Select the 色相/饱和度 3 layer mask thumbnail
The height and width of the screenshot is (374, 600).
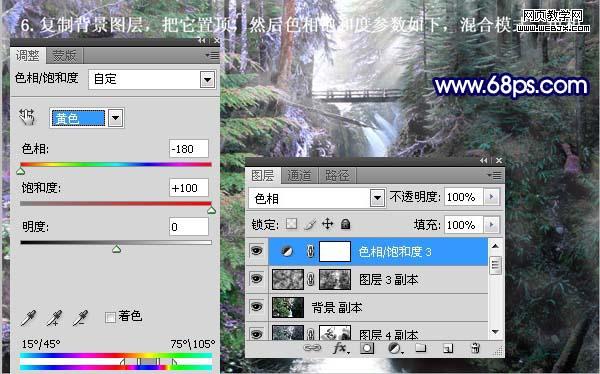pos(335,252)
